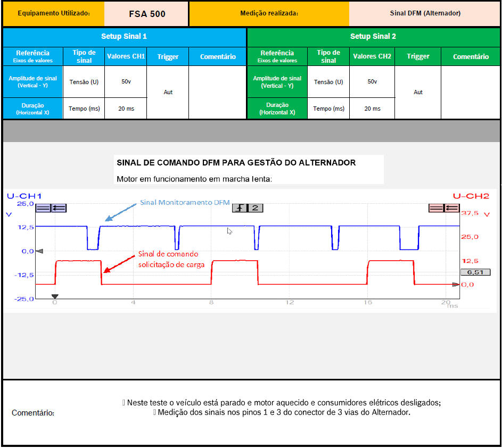Click the U-CH2 channel label
This screenshot has width=502, height=448.
pyautogui.click(x=471, y=196)
